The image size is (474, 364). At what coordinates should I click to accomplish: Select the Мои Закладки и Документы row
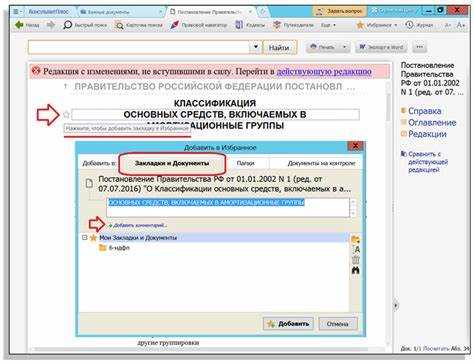click(214, 238)
